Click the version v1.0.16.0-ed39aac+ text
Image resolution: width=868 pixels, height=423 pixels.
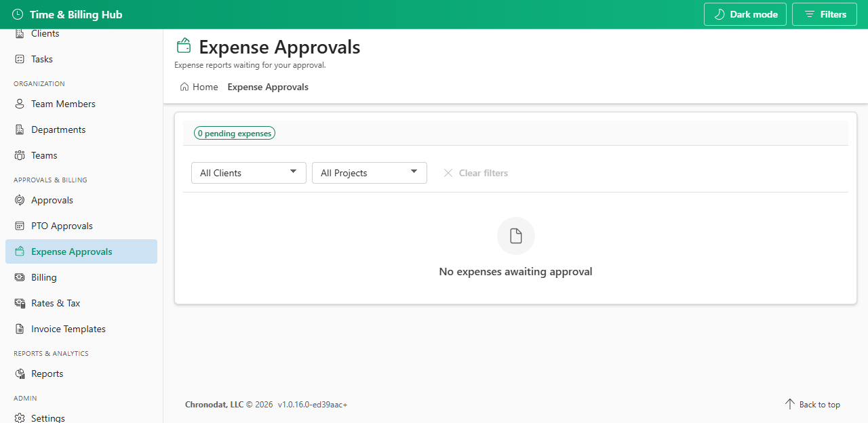coord(313,405)
